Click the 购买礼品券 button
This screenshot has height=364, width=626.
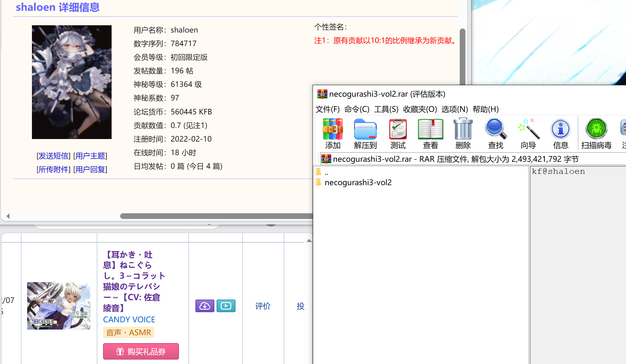(141, 351)
